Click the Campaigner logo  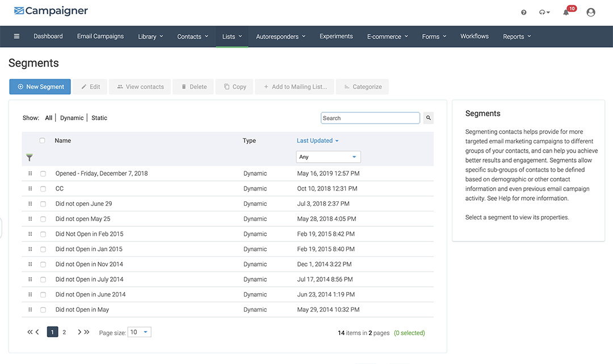click(x=51, y=11)
